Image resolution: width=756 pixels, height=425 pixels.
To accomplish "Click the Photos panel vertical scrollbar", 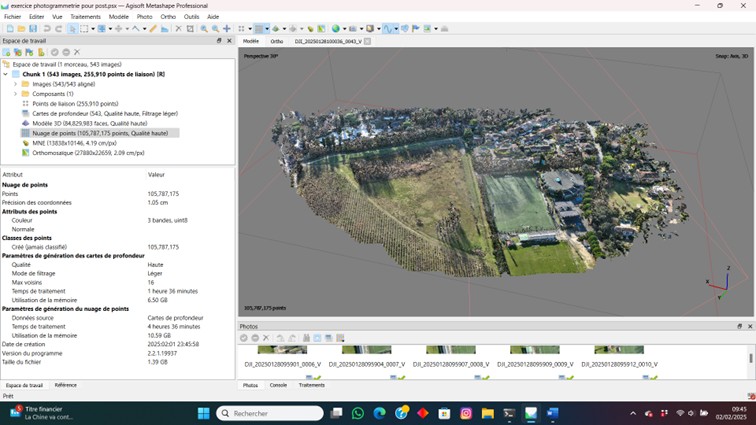I will [x=751, y=358].
